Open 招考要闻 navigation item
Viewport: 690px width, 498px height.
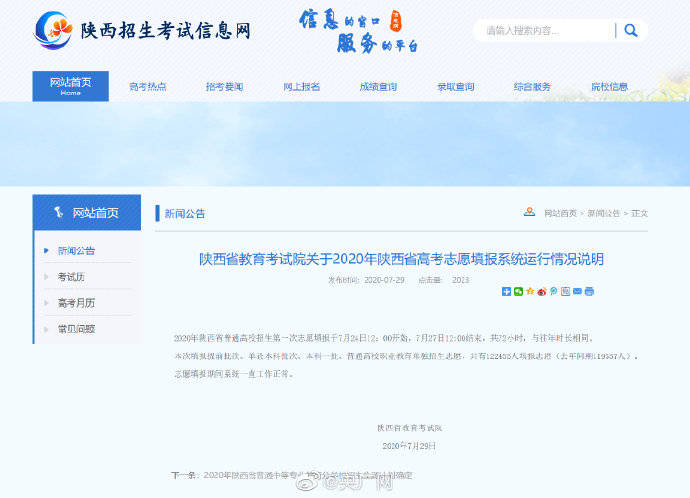click(x=224, y=87)
